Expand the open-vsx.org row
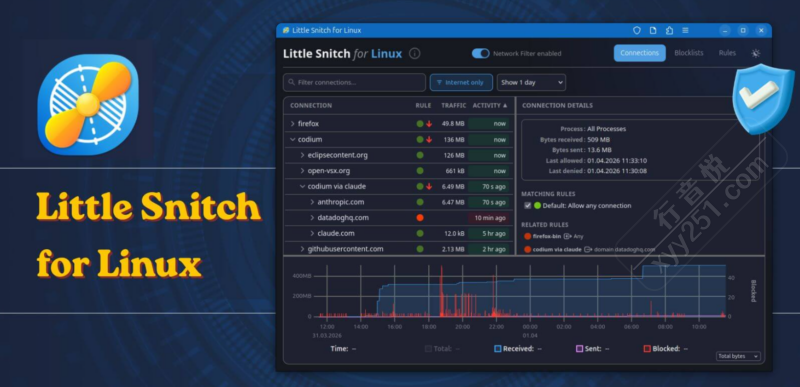The image size is (800, 387). coord(302,171)
